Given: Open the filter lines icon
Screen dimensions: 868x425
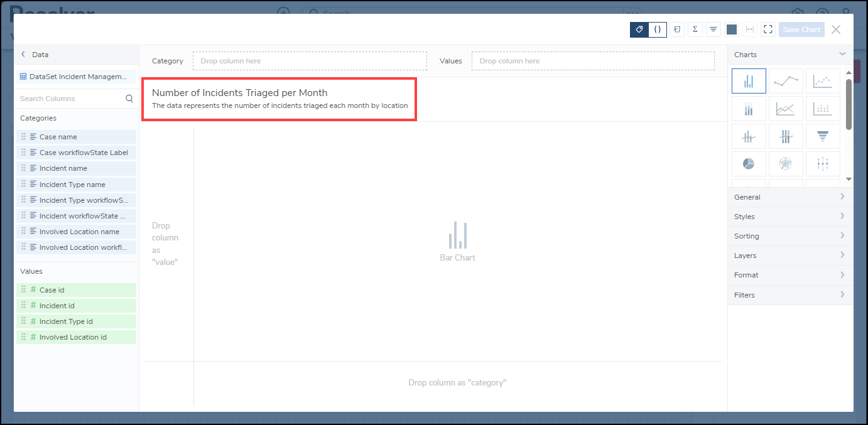Looking at the screenshot, I should click(x=713, y=30).
